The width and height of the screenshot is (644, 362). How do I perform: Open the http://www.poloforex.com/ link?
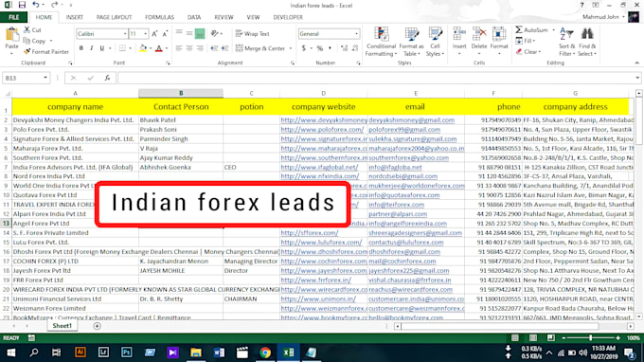tap(322, 130)
